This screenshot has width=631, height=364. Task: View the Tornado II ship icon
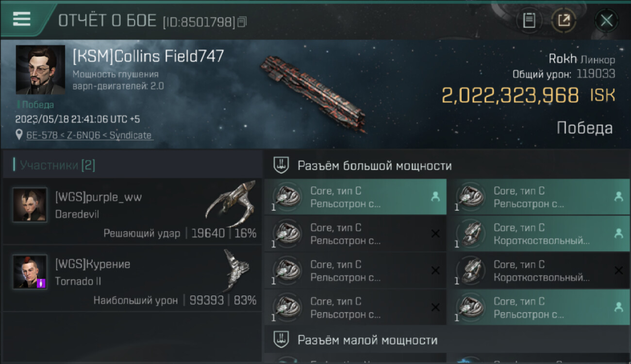pos(236,270)
